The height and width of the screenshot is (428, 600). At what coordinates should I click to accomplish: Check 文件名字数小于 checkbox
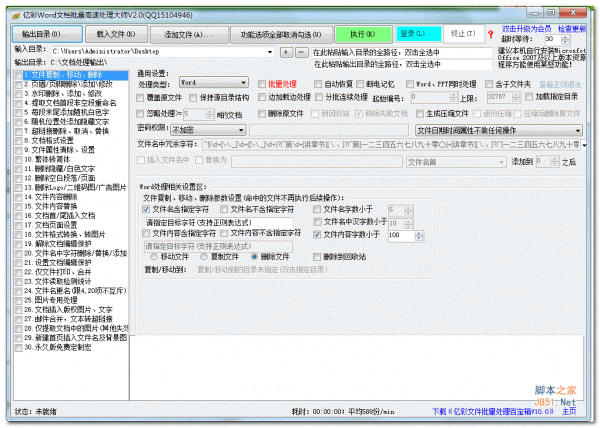click(317, 209)
